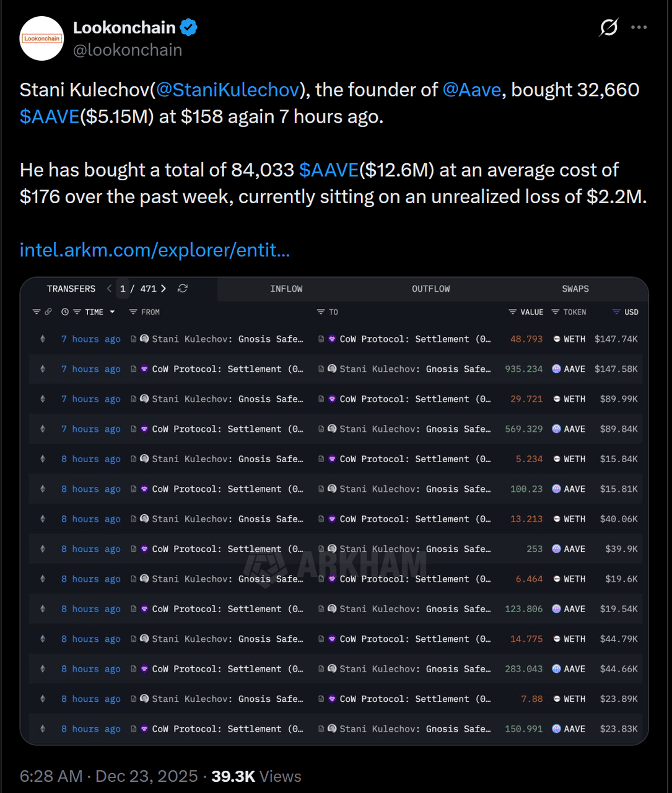672x793 pixels.
Task: Click the $AAVE cashtag in first sentence
Action: 50,116
